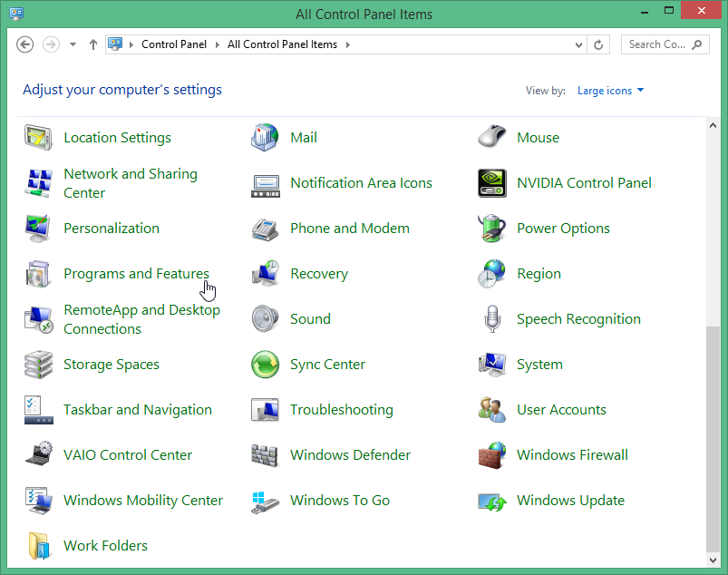Click the Windows Defender wall icon
728x575 pixels.
click(265, 455)
